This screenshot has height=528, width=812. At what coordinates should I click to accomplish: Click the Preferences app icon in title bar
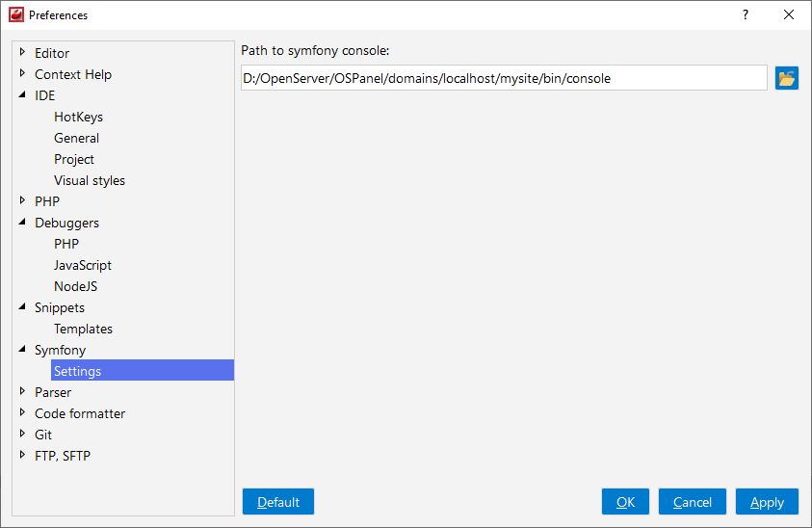tap(16, 14)
